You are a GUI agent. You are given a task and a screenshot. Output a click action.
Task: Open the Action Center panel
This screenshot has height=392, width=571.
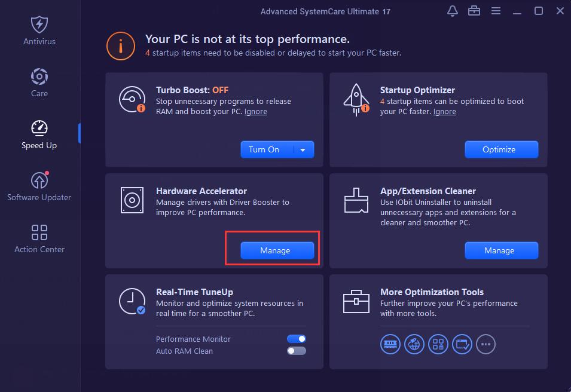click(39, 238)
